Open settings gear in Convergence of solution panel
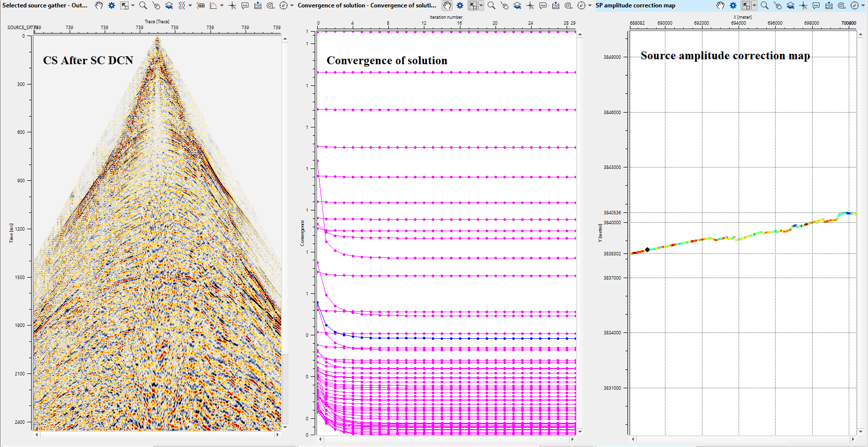This screenshot has height=447, width=868. (460, 5)
